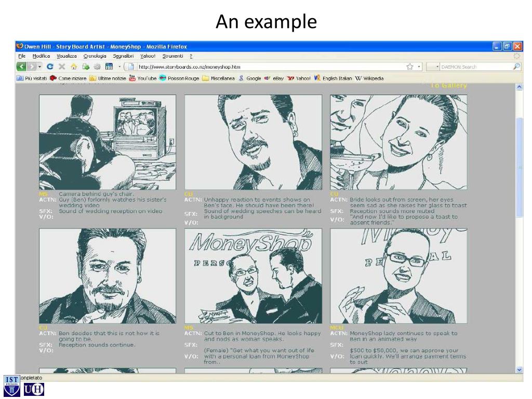Open the ? help menu
The width and height of the screenshot is (532, 399).
(x=191, y=56)
